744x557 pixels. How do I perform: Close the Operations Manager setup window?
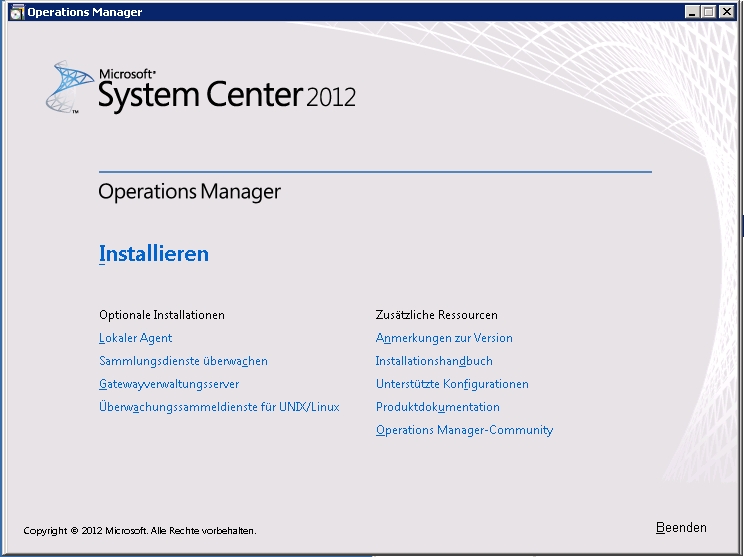click(x=726, y=12)
